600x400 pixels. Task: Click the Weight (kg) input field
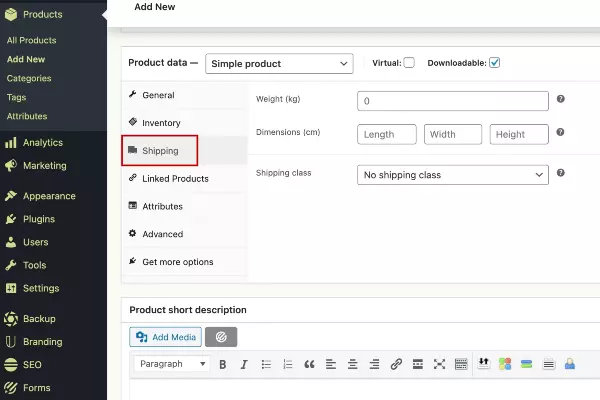(452, 101)
